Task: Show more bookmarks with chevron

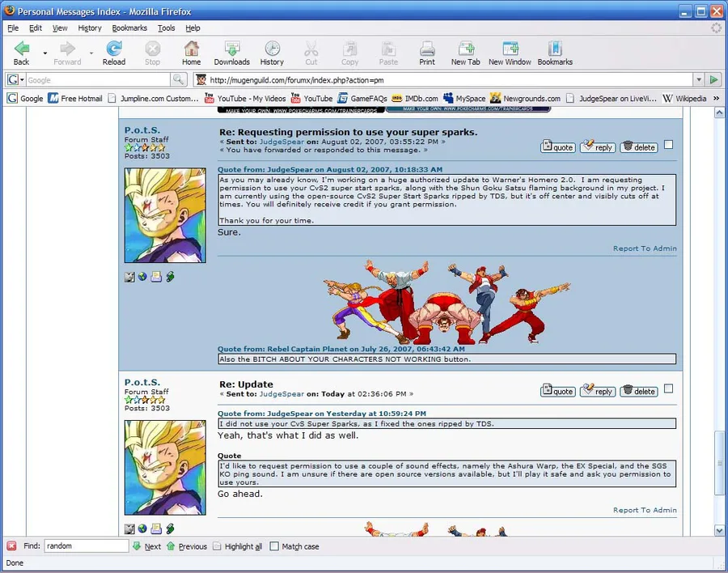Action: tap(717, 99)
